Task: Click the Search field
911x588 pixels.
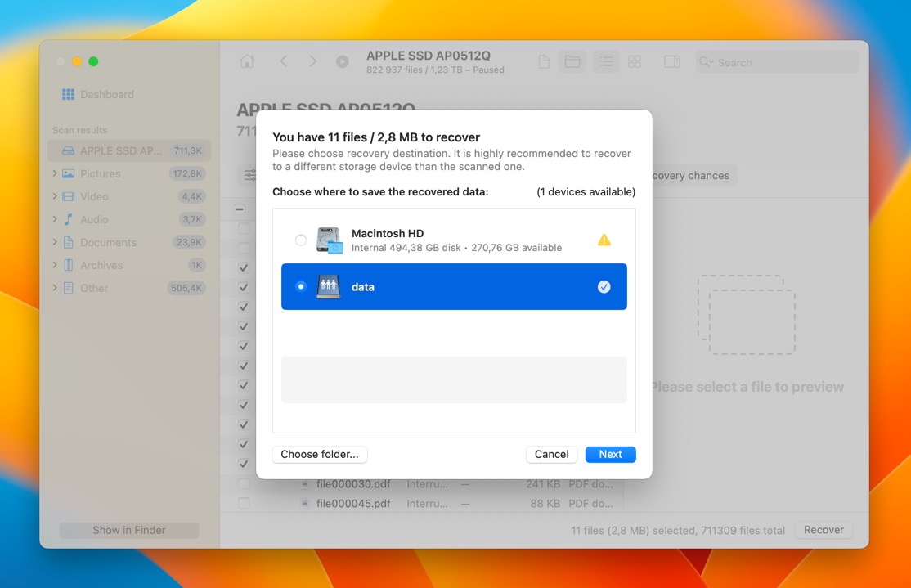Action: click(777, 62)
